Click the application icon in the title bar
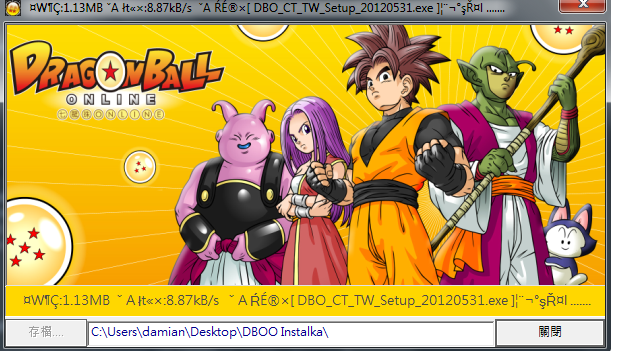 [13, 8]
